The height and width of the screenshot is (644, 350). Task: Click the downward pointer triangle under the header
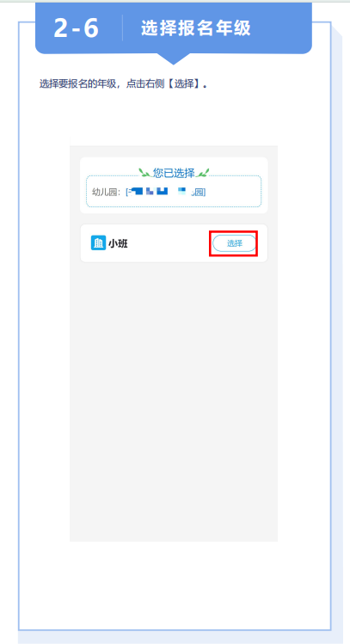[x=173, y=59]
